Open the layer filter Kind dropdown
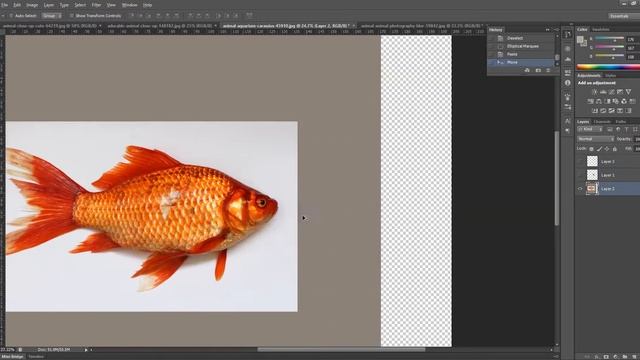The width and height of the screenshot is (640, 360). (590, 129)
